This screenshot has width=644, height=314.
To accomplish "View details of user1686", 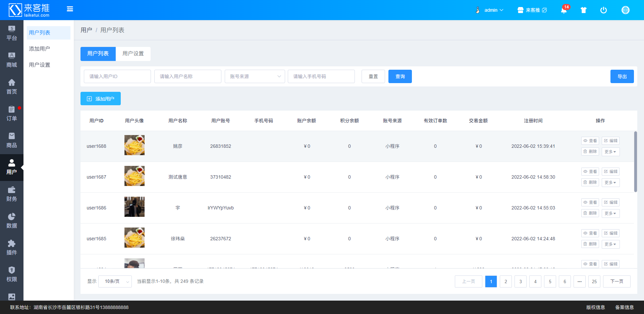I will tap(590, 202).
